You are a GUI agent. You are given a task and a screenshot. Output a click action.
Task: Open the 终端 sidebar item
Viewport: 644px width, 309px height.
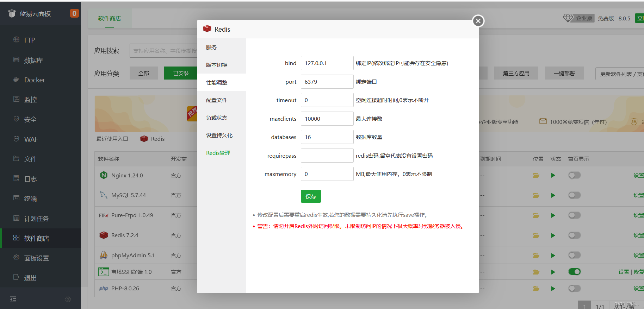pyautogui.click(x=41, y=198)
